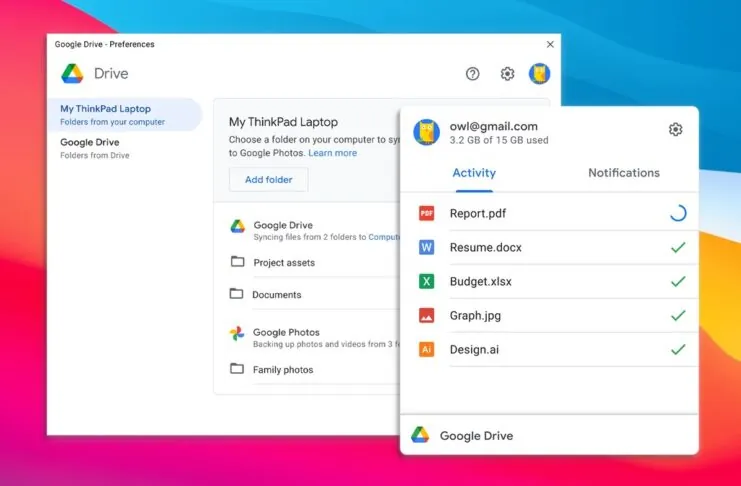Screen dimensions: 741x486
Task: Click the Add folder button
Action: [268, 180]
